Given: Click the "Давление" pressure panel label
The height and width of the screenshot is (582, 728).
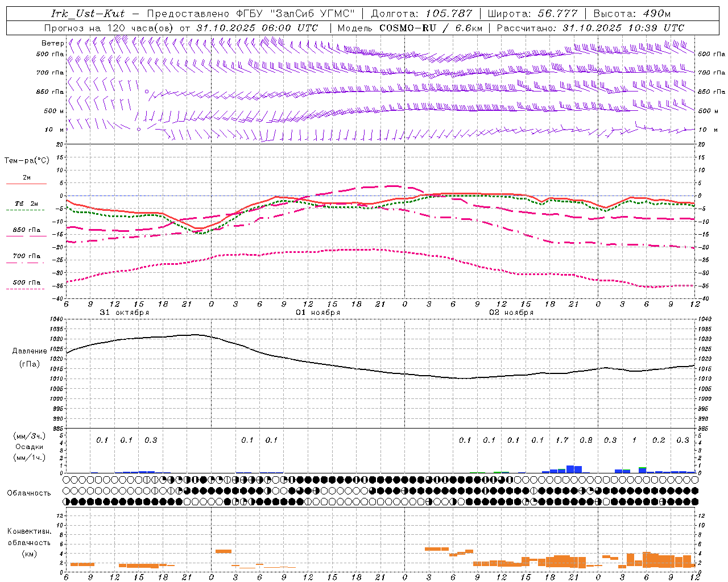Looking at the screenshot, I should (x=30, y=351).
